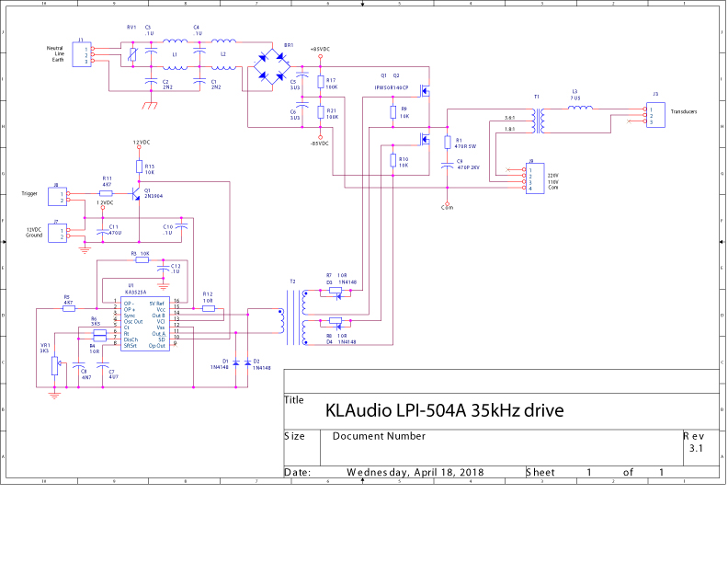Select the R9 10K gate resistor

(x=392, y=112)
